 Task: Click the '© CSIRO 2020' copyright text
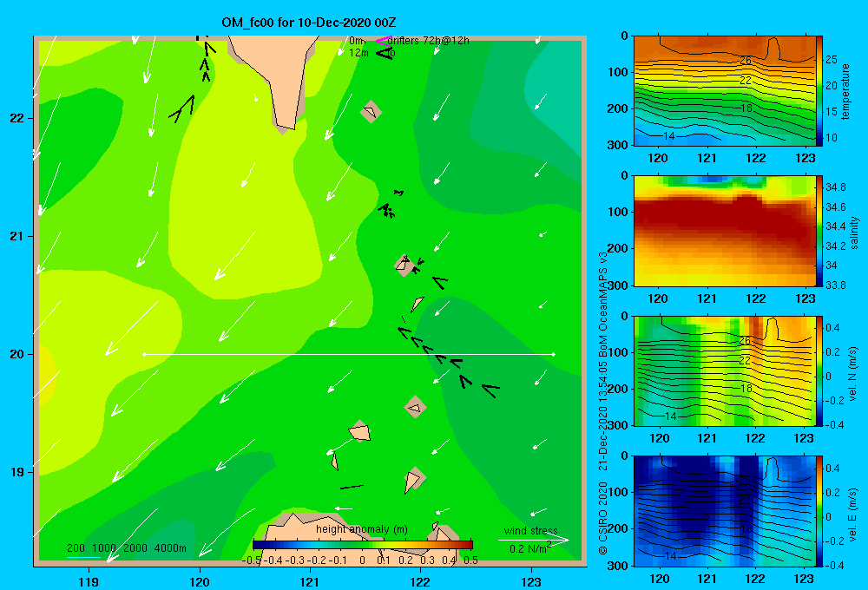pos(603,518)
